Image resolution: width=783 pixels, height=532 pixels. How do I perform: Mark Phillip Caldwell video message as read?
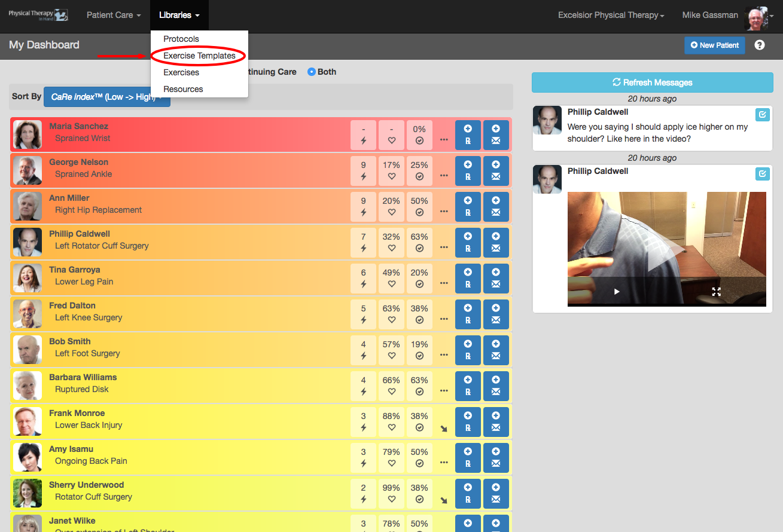[x=762, y=173]
